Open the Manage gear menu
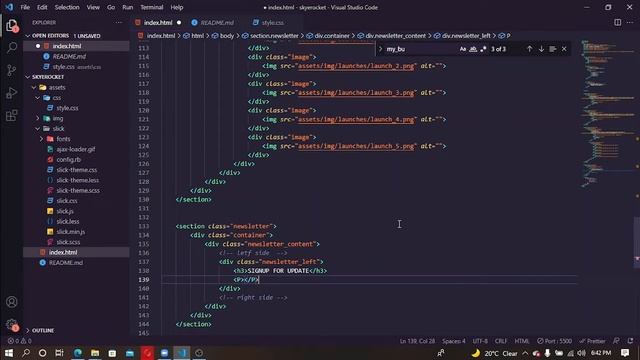This screenshot has height=360, width=640. tap(11, 325)
